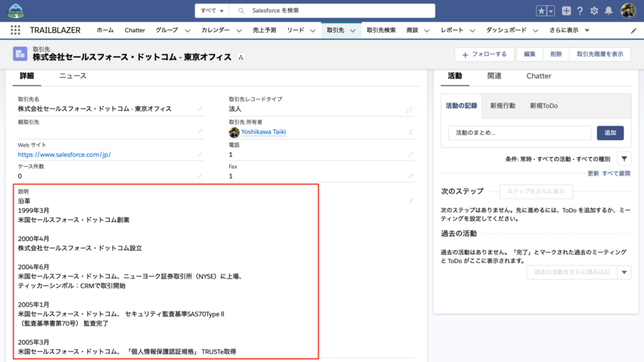Viewport: 644px width, 362px height.
Task: Open the App Launcher grid icon
Action: point(15,30)
